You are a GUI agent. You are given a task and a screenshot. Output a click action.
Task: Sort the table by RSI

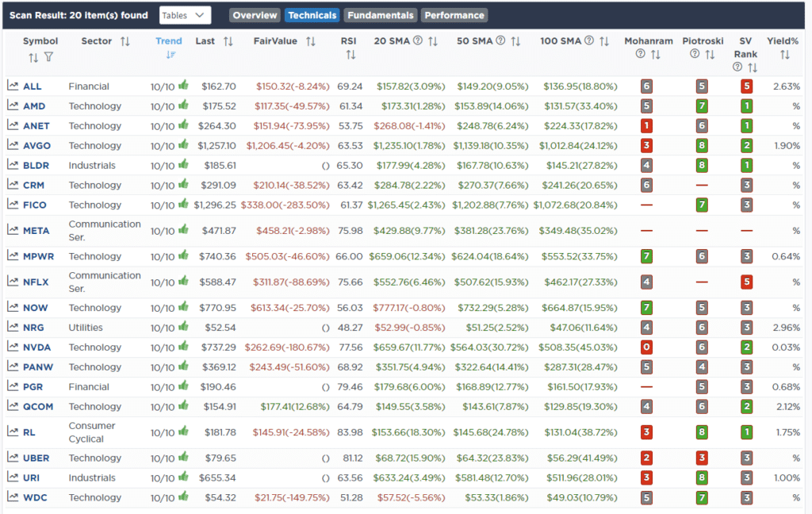[x=350, y=55]
